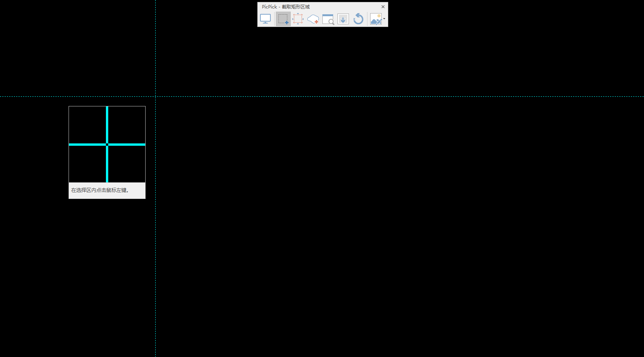Image resolution: width=644 pixels, height=357 pixels.
Task: Click the magnifier preview's lower-left quadrant
Action: [87, 164]
